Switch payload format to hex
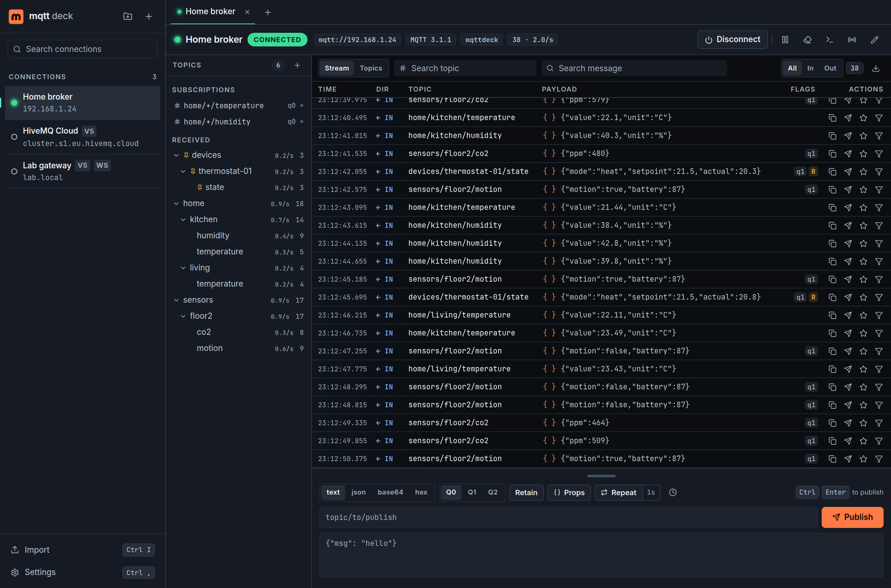This screenshot has width=891, height=588. pyautogui.click(x=421, y=492)
